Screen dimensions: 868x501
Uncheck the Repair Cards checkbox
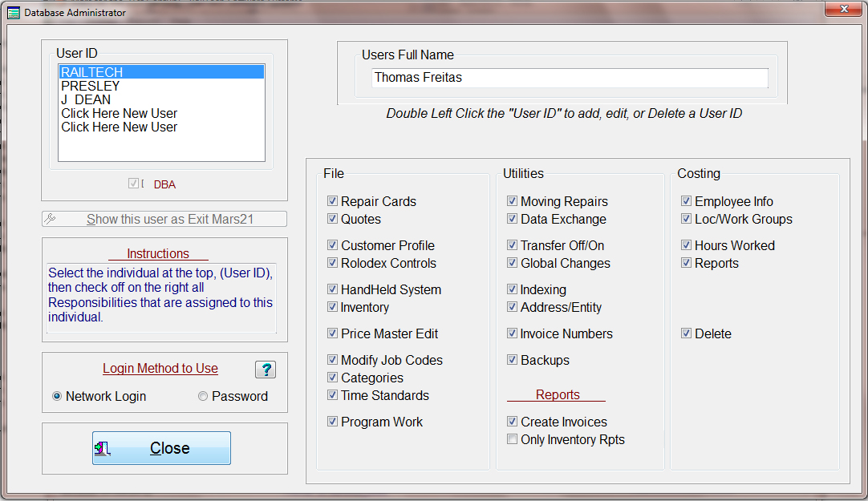pos(332,202)
